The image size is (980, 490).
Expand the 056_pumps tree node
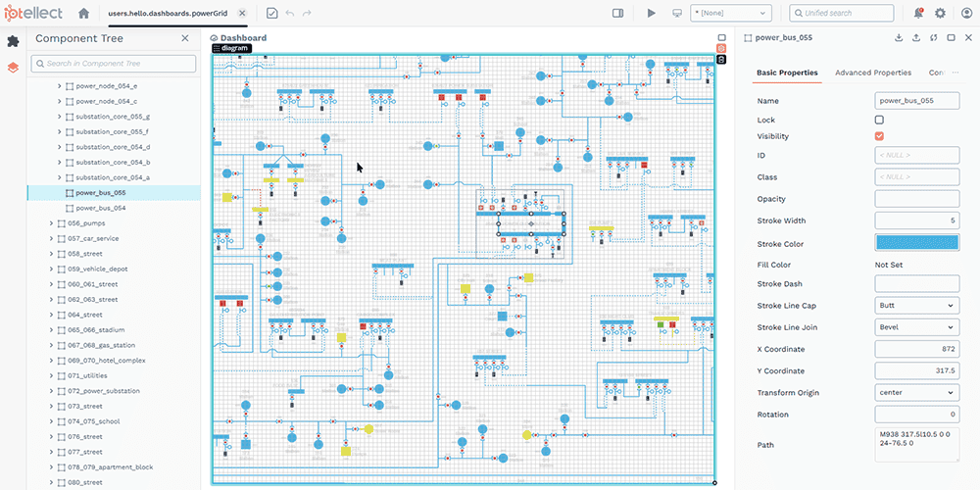point(51,223)
